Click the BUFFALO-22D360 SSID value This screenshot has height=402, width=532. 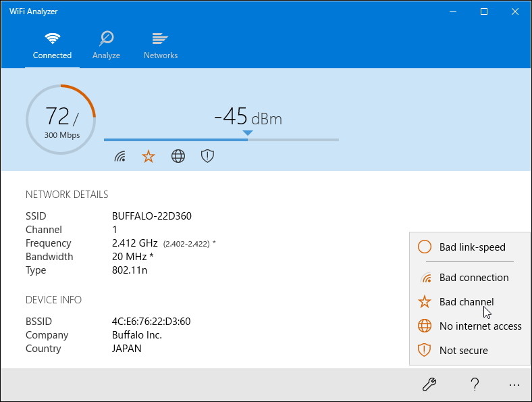point(152,216)
